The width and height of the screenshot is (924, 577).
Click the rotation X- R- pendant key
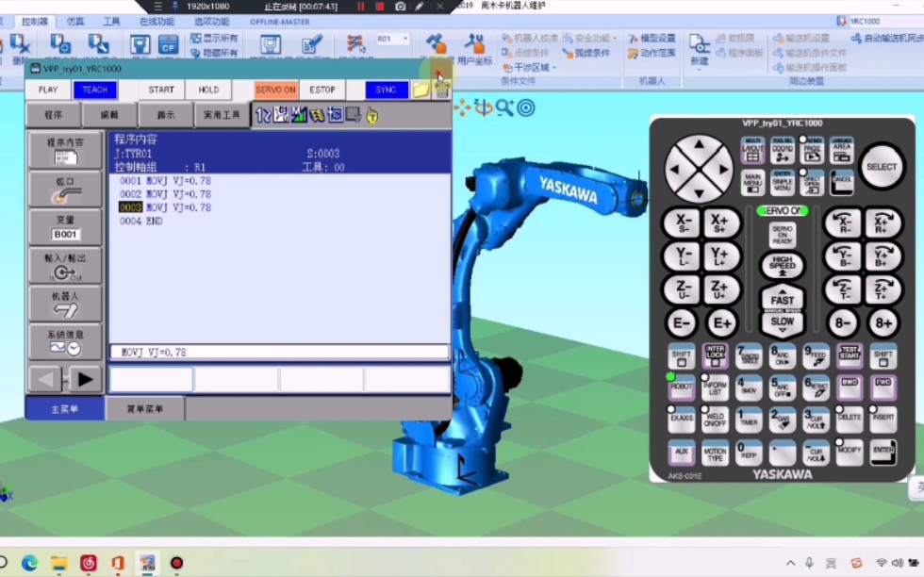tap(843, 223)
